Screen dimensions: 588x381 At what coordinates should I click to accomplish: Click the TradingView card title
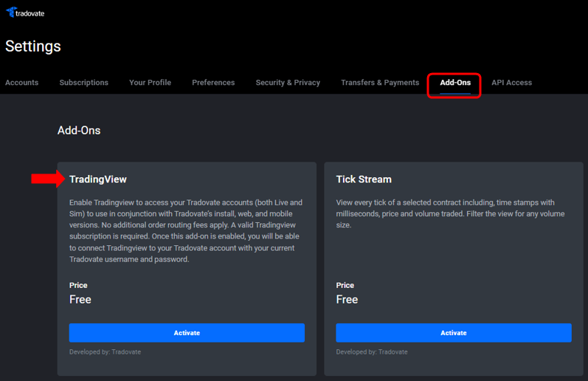point(98,179)
